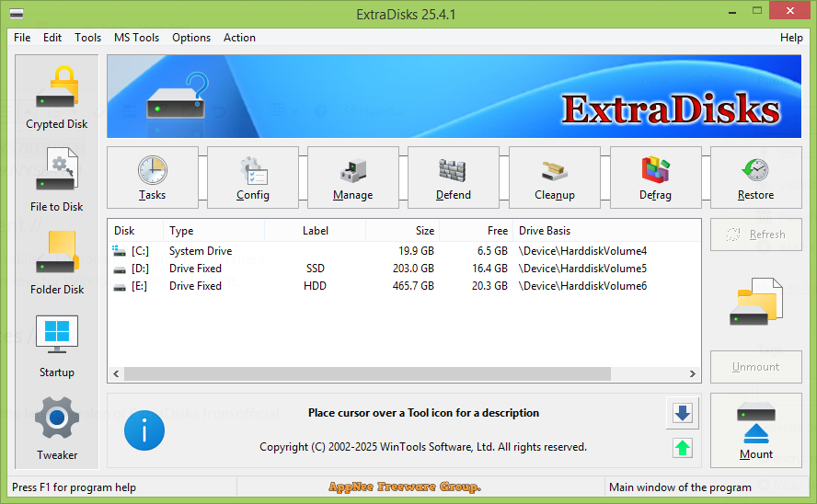Click 'Main window of the program' status text
817x504 pixels.
point(680,487)
